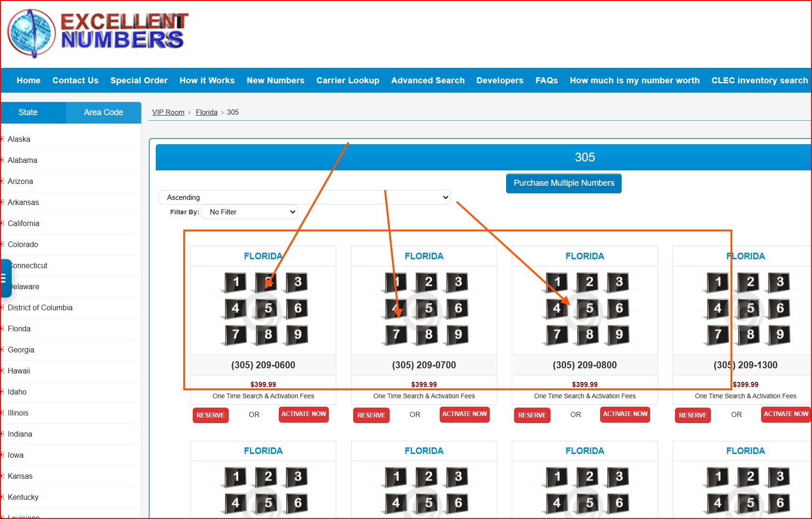Expand the Alaska state tree item
The height and width of the screenshot is (519, 812).
tap(3, 139)
